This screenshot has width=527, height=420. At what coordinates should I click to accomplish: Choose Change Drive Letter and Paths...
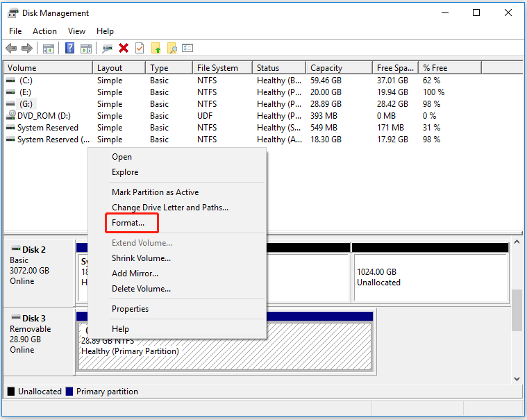170,208
